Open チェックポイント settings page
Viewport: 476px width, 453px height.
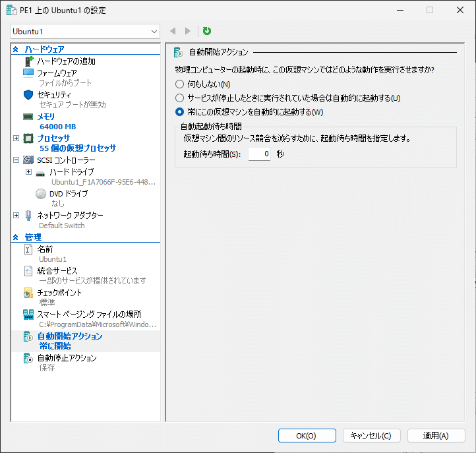(59, 293)
